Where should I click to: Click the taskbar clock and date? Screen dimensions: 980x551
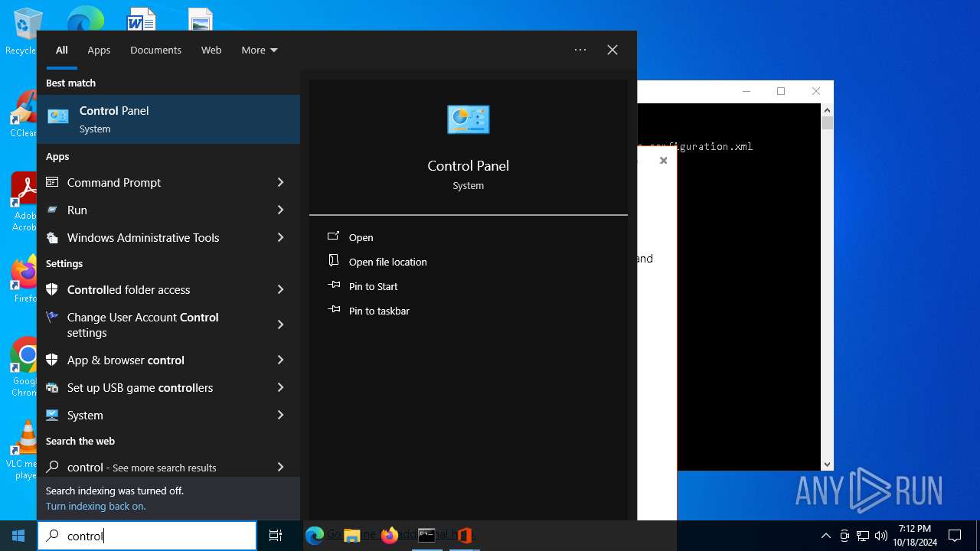pyautogui.click(x=915, y=536)
